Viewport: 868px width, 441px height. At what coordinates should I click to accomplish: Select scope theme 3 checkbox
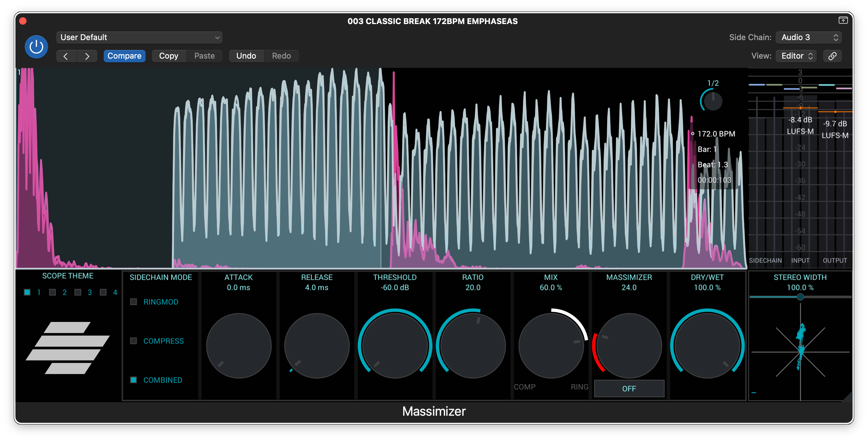78,292
